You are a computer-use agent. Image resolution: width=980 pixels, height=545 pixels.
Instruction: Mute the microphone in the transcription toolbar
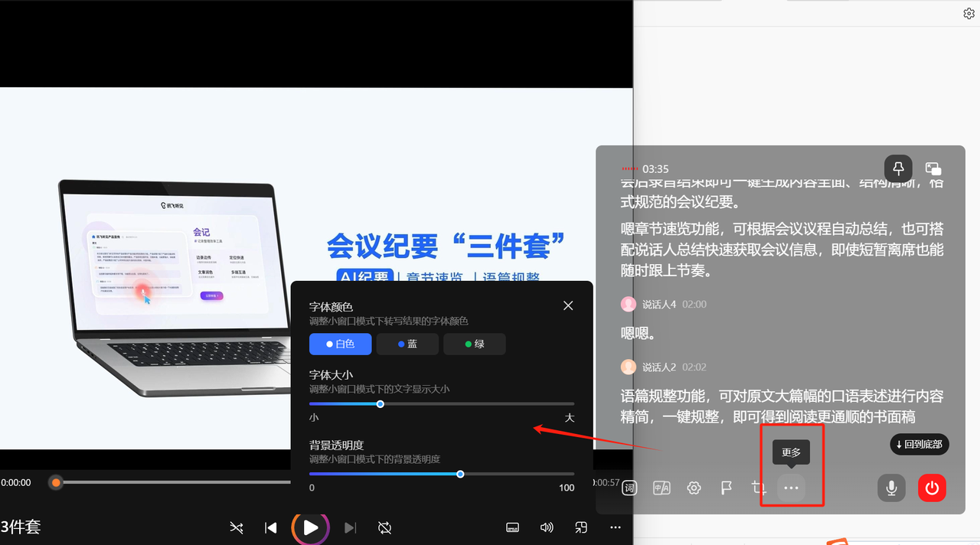click(891, 488)
